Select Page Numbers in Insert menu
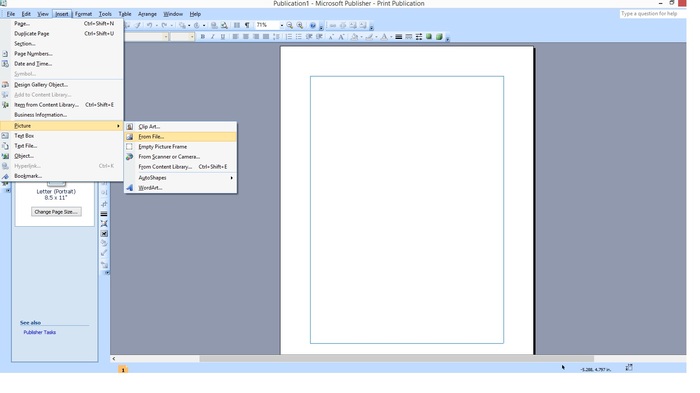This screenshot has height=393, width=700. pos(62,54)
